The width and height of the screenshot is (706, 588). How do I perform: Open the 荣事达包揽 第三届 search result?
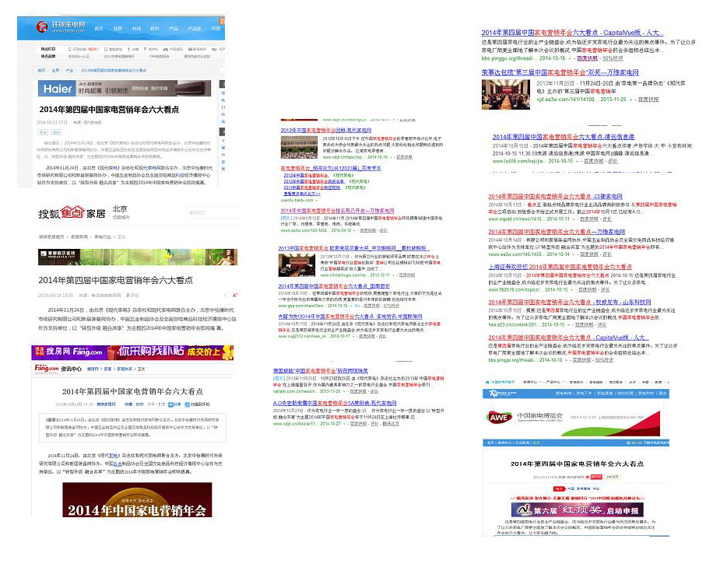coord(560,72)
